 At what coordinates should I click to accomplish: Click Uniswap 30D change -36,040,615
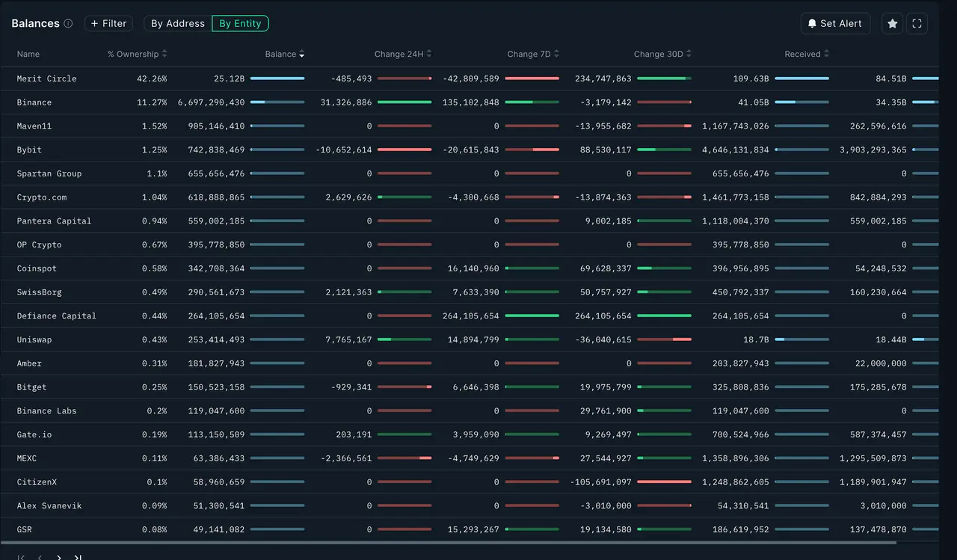[603, 339]
